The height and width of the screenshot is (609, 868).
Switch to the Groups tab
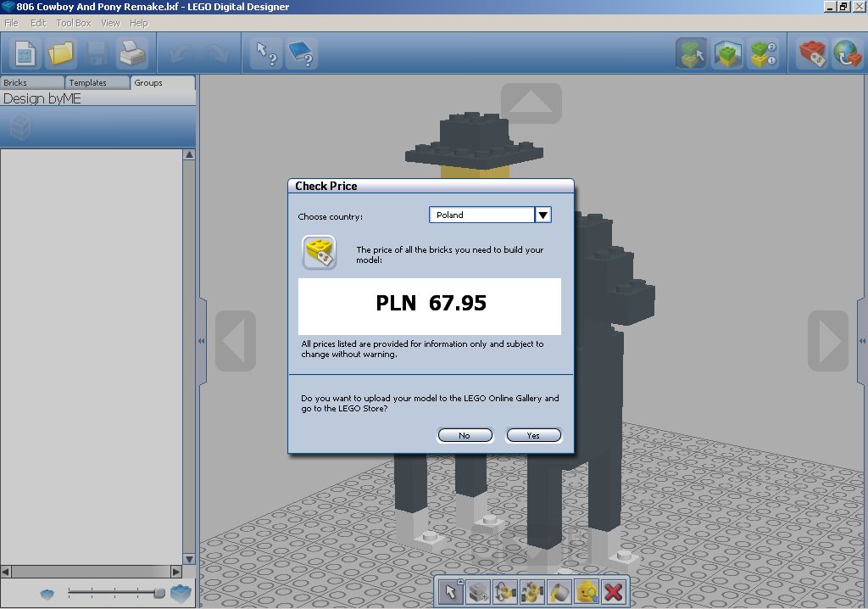point(163,82)
